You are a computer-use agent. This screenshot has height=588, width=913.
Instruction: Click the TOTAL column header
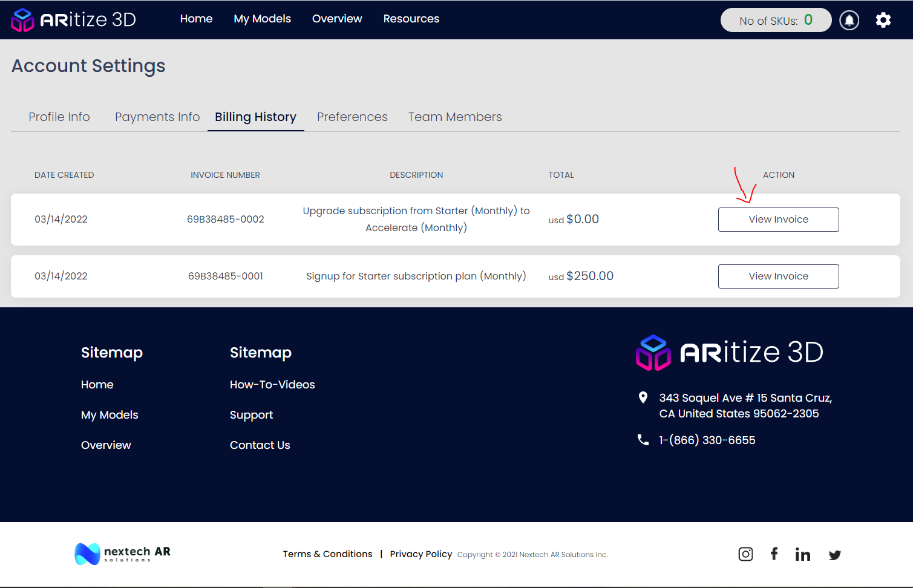point(561,175)
